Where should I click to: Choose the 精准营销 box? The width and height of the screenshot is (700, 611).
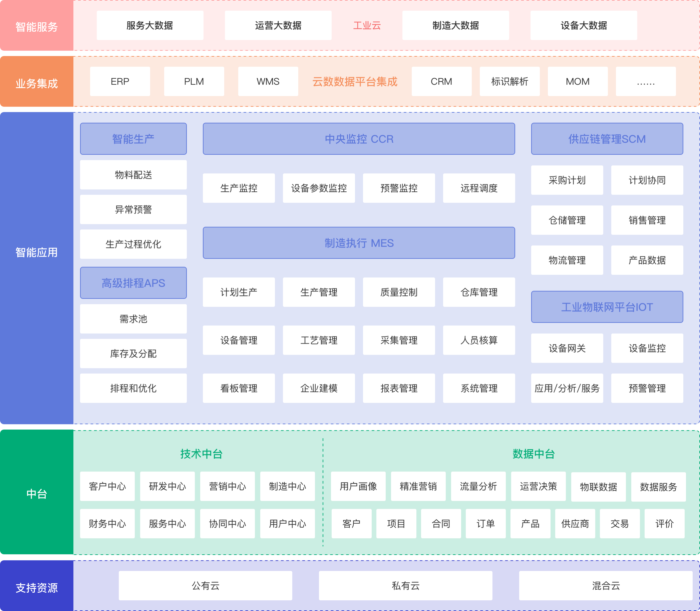coord(418,486)
